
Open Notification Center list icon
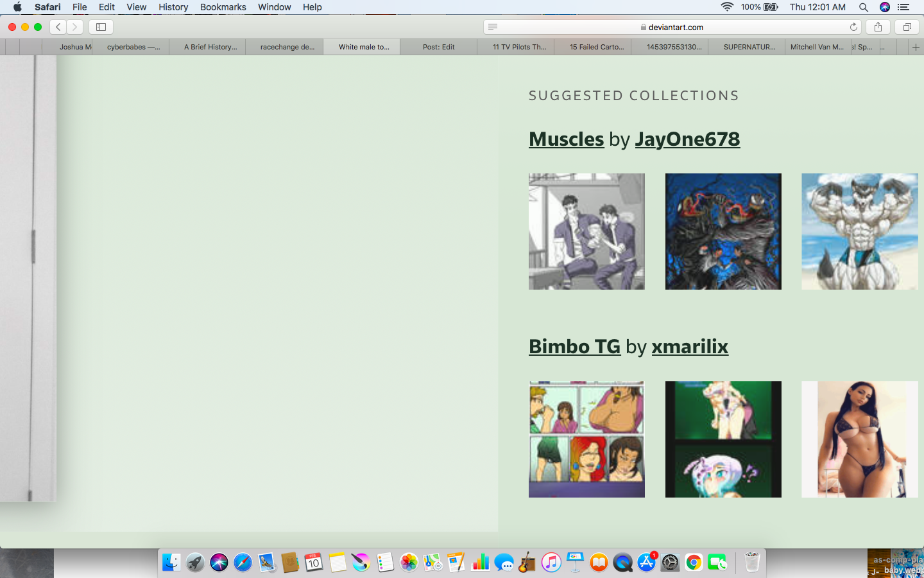coord(903,7)
